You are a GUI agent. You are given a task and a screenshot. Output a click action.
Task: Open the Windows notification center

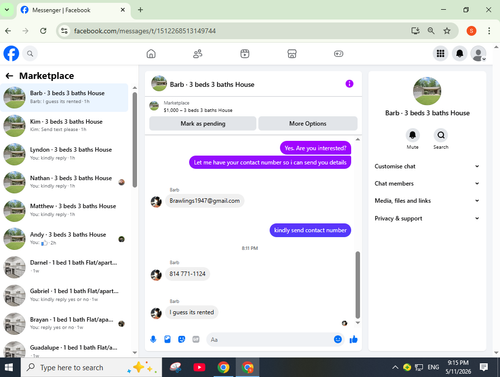pyautogui.click(x=484, y=367)
